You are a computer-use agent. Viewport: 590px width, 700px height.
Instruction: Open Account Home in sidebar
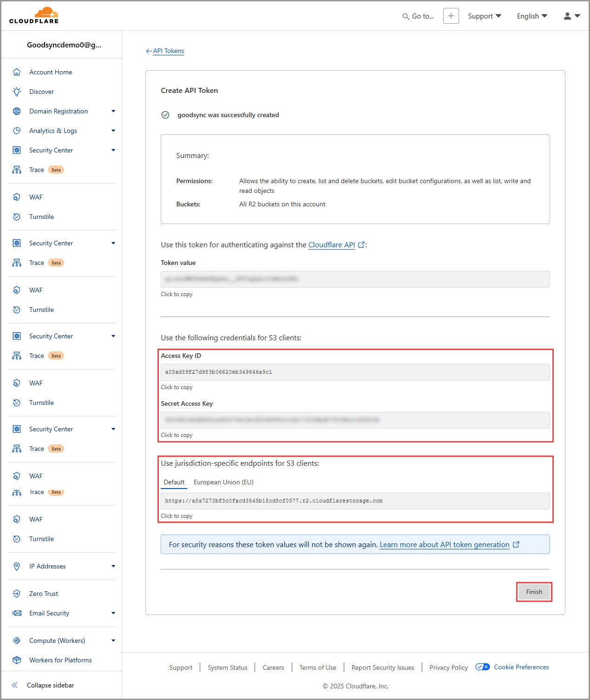(51, 72)
